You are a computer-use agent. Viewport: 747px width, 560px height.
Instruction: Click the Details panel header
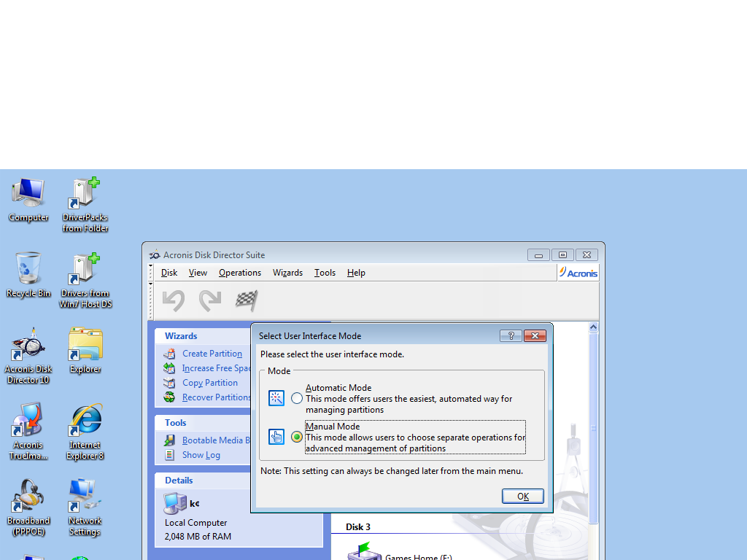pyautogui.click(x=203, y=481)
